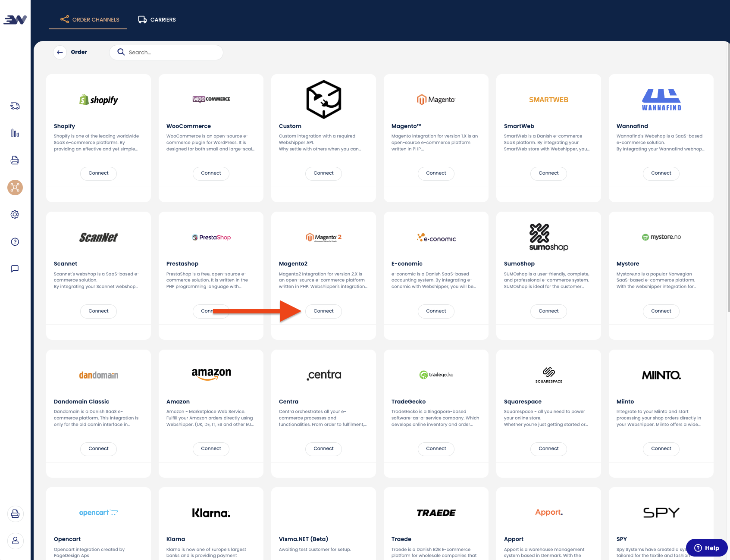The image size is (730, 560).
Task: Connect the WooCommerce integration
Action: 211,173
